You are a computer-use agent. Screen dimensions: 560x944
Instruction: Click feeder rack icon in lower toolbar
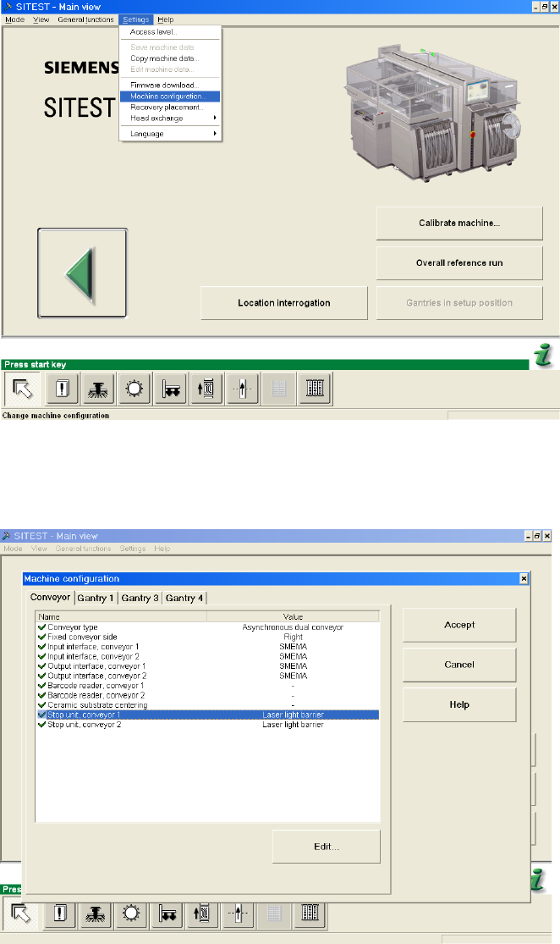(309, 914)
